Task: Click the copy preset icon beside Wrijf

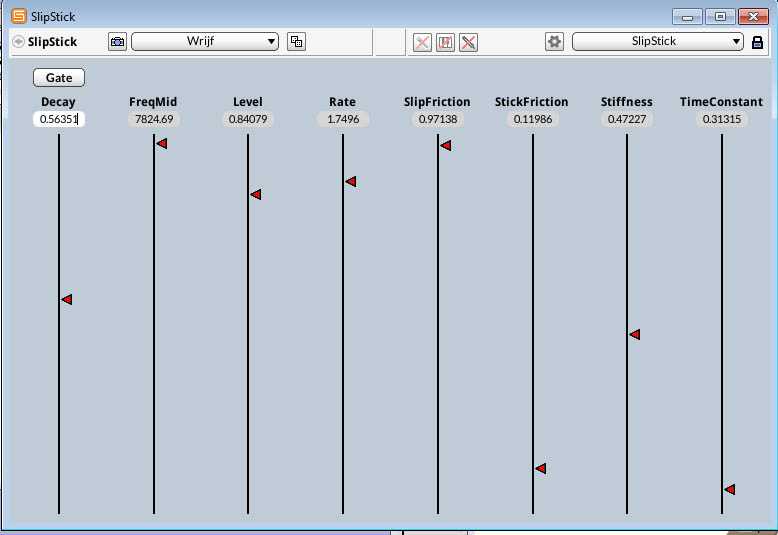Action: pyautogui.click(x=296, y=42)
